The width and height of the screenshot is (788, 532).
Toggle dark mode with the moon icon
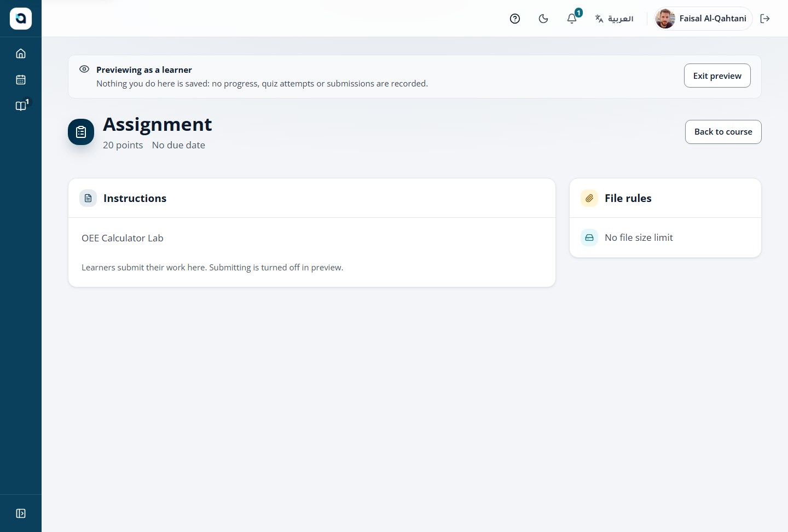(543, 19)
